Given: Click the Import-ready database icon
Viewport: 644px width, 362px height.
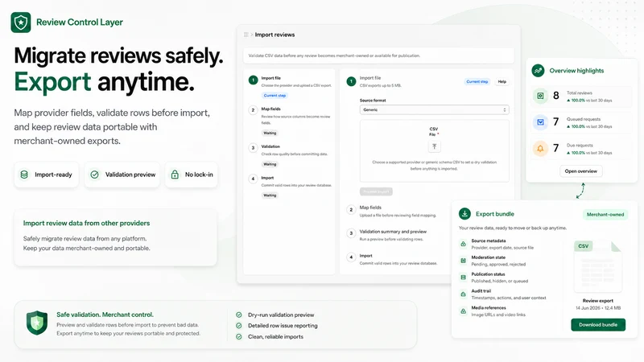Looking at the screenshot, I should [24, 175].
